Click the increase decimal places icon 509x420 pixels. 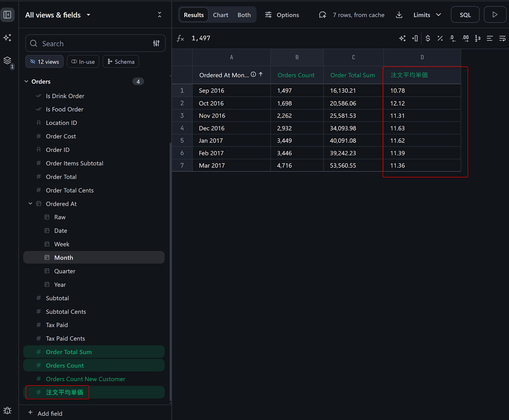pos(465,38)
